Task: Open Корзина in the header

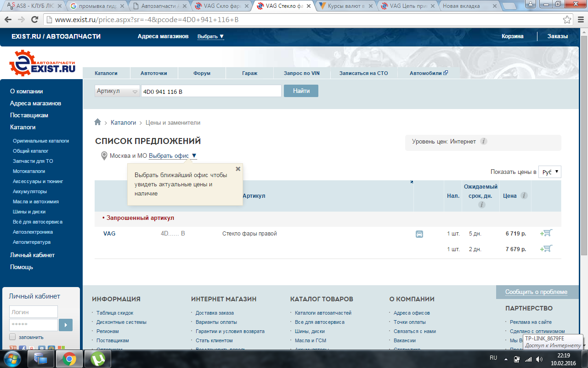Action: pyautogui.click(x=512, y=36)
